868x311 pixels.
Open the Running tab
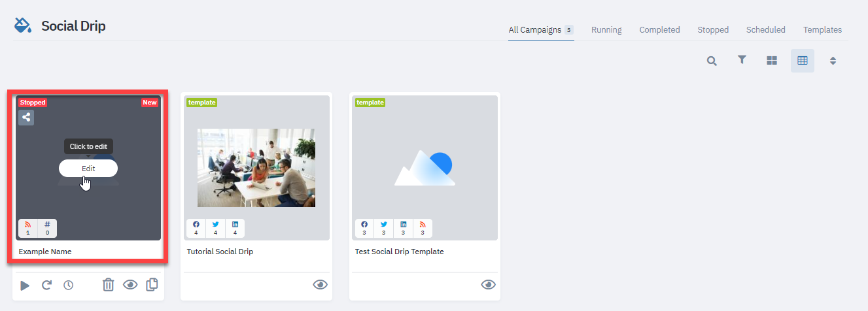(606, 30)
